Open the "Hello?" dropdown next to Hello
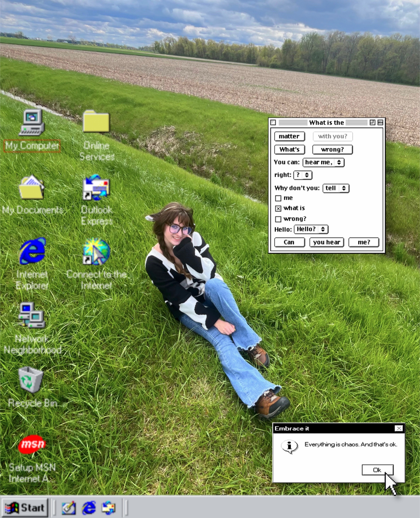Screen dimensions: 420x518 click(311, 229)
